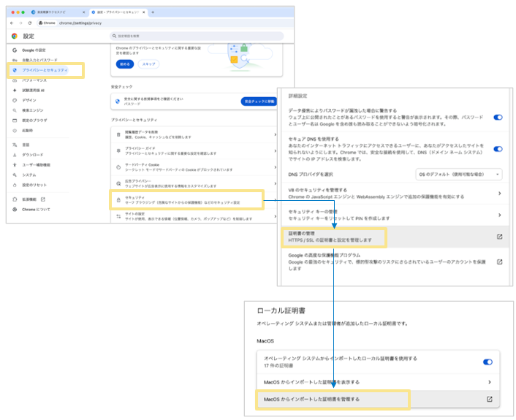Click the Skip button in privacy guide card
Image resolution: width=516 pixels, height=420 pixels.
click(x=149, y=64)
